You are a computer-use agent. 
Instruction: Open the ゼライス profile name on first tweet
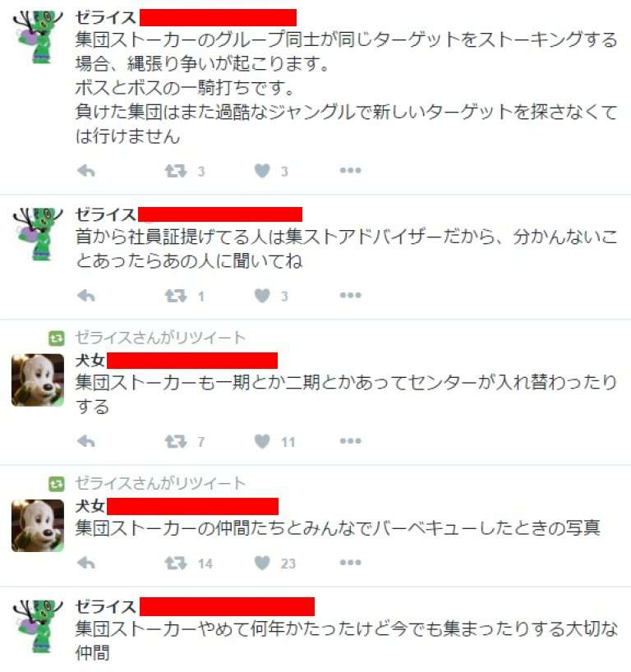coord(105,17)
